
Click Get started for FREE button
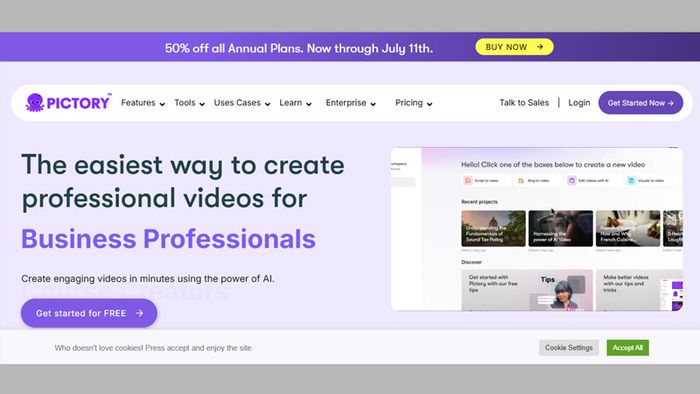[x=89, y=313]
